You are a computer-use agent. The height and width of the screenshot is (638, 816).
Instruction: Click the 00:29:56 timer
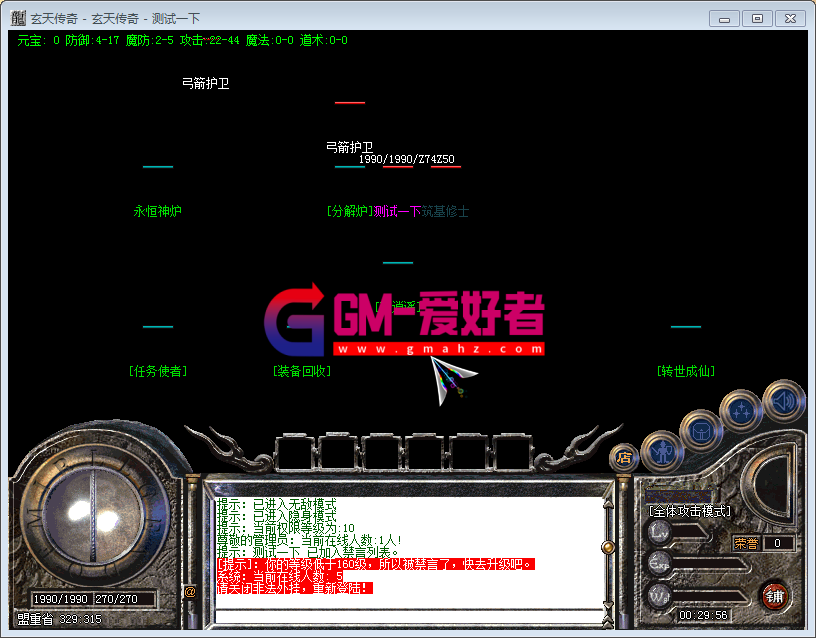pyautogui.click(x=703, y=615)
